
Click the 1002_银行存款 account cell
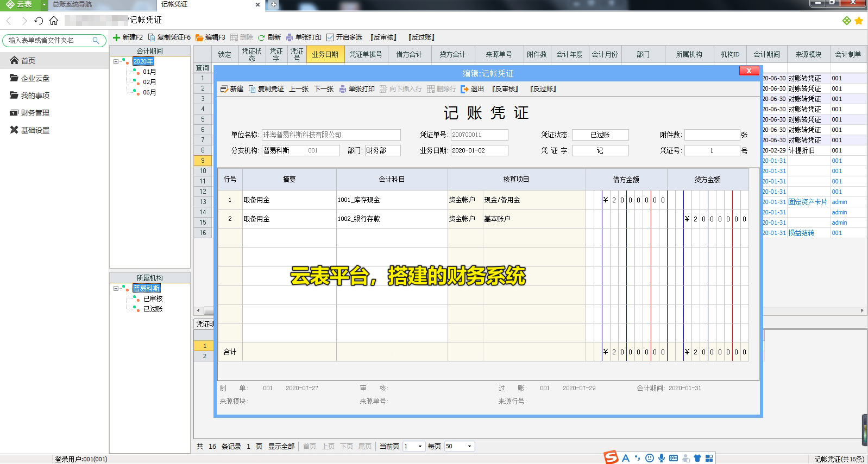[392, 219]
